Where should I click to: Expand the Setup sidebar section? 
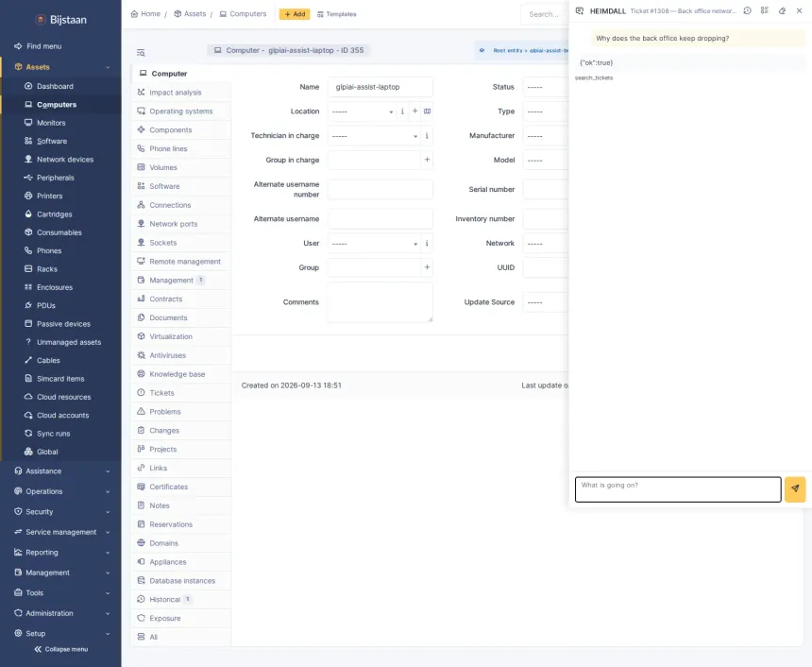coord(61,633)
